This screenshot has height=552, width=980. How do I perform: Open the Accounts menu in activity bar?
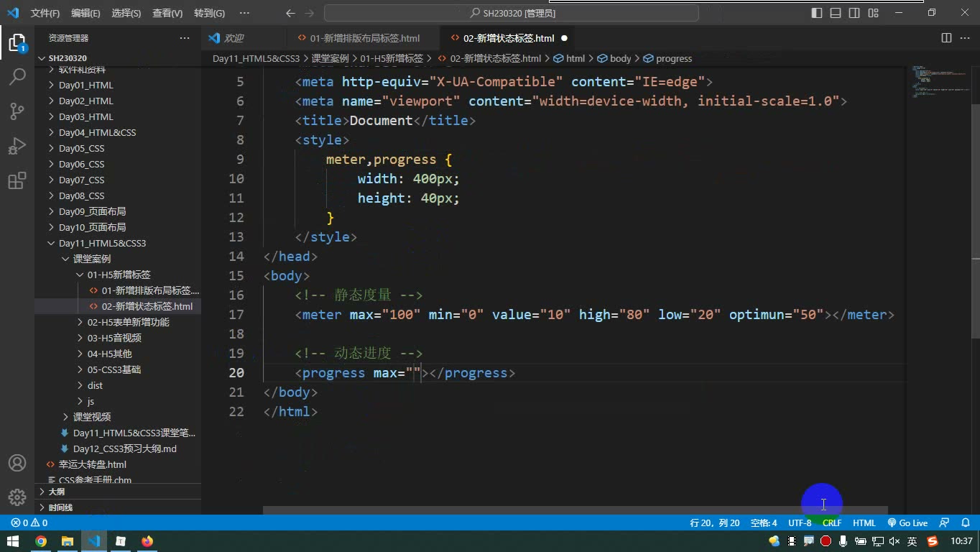pos(17,463)
